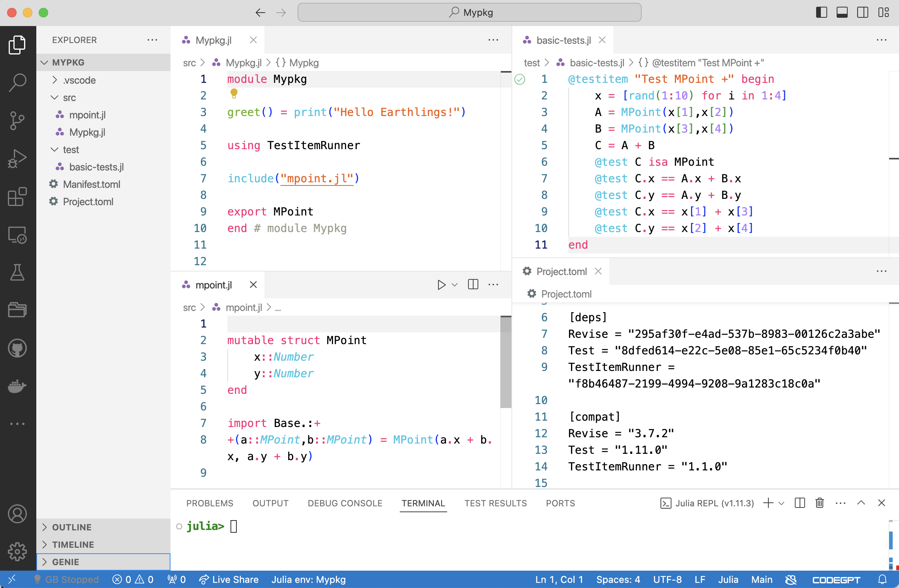Click Live Share in status bar

(229, 579)
